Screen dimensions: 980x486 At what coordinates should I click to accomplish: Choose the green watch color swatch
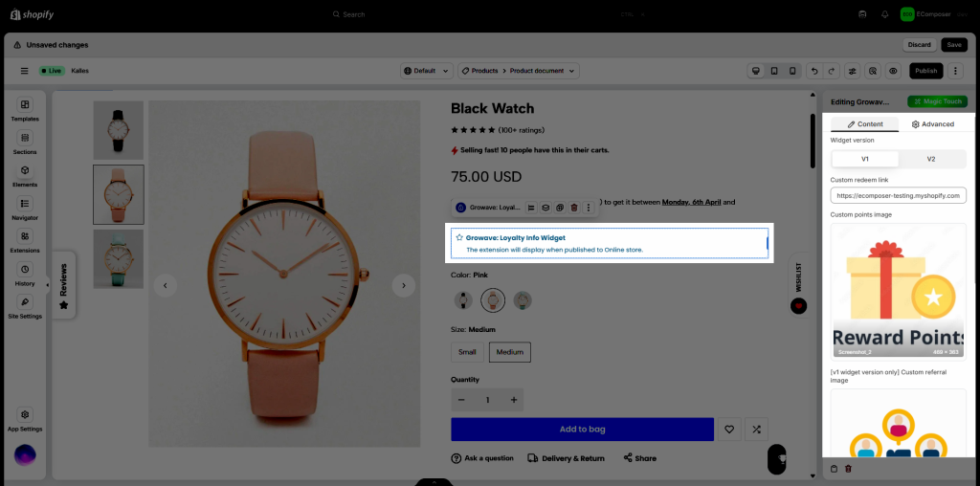(x=523, y=300)
